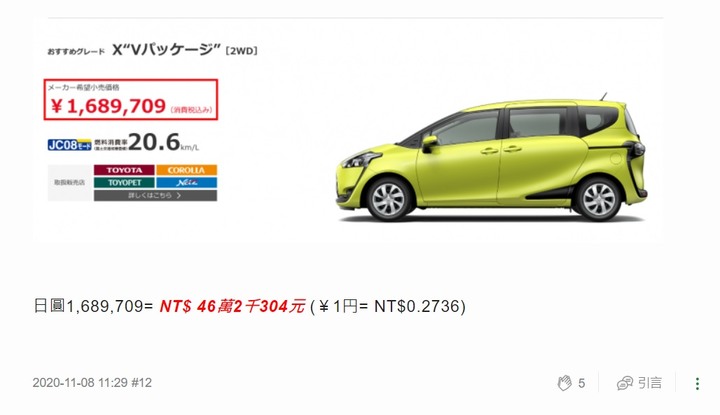720x415 pixels.
Task: Click the green TOYOPET dealer logo
Action: tap(124, 182)
